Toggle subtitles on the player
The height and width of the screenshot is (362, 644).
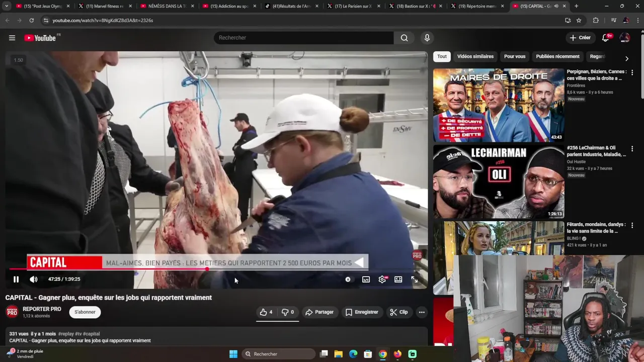coord(366,279)
